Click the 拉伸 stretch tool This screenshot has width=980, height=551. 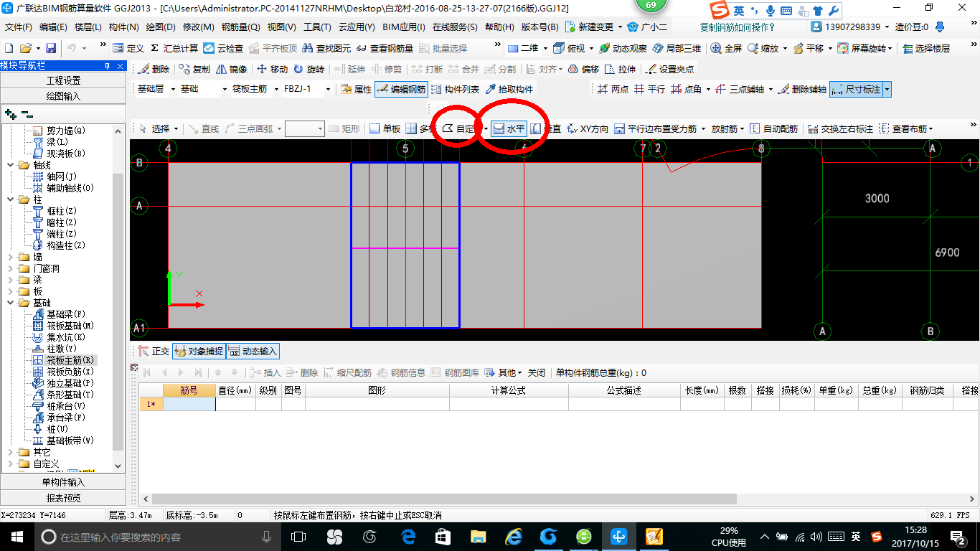coord(620,70)
